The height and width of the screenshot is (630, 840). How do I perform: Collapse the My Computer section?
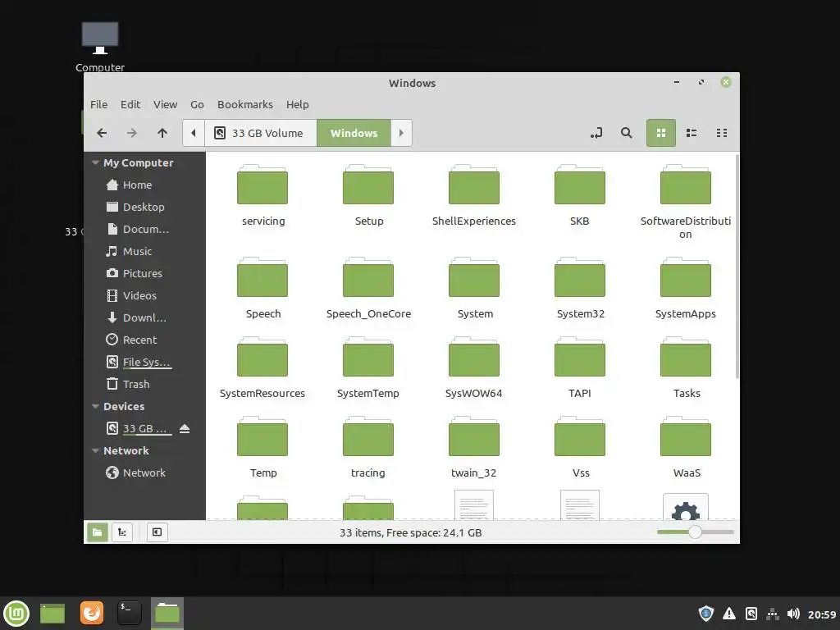pos(95,163)
